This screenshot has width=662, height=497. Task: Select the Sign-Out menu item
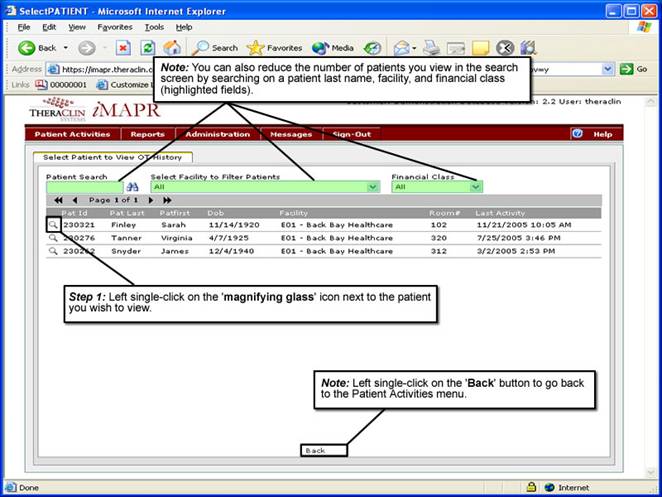coord(351,134)
